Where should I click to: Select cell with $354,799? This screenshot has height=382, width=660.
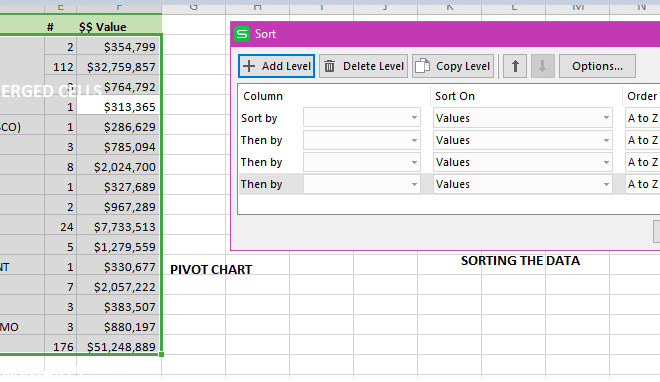[118, 47]
